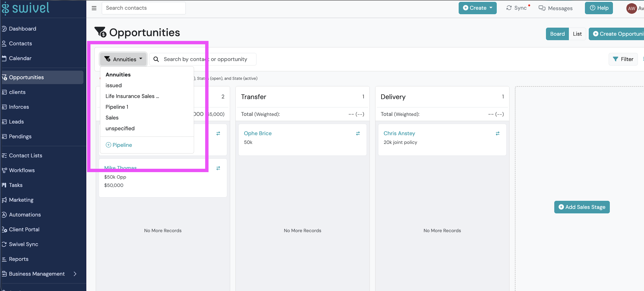
Task: Click the AW user avatar
Action: [x=631, y=8]
